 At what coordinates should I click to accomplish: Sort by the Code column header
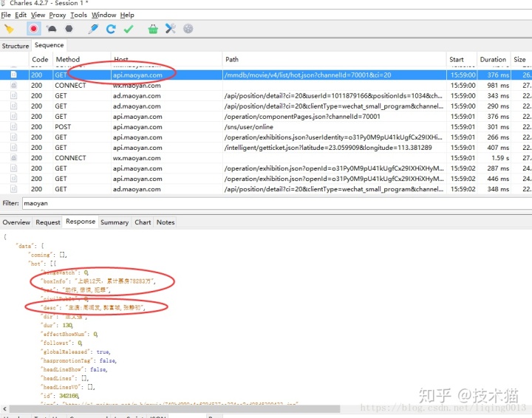click(40, 59)
